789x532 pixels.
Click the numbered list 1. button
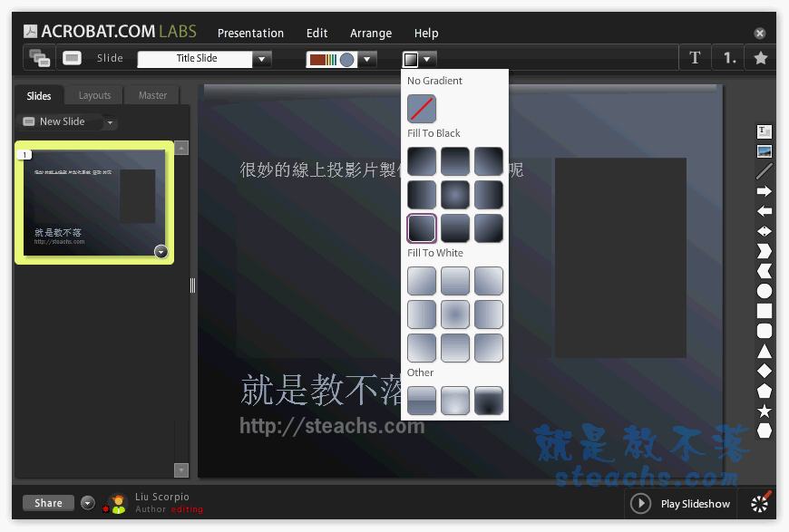pyautogui.click(x=729, y=58)
